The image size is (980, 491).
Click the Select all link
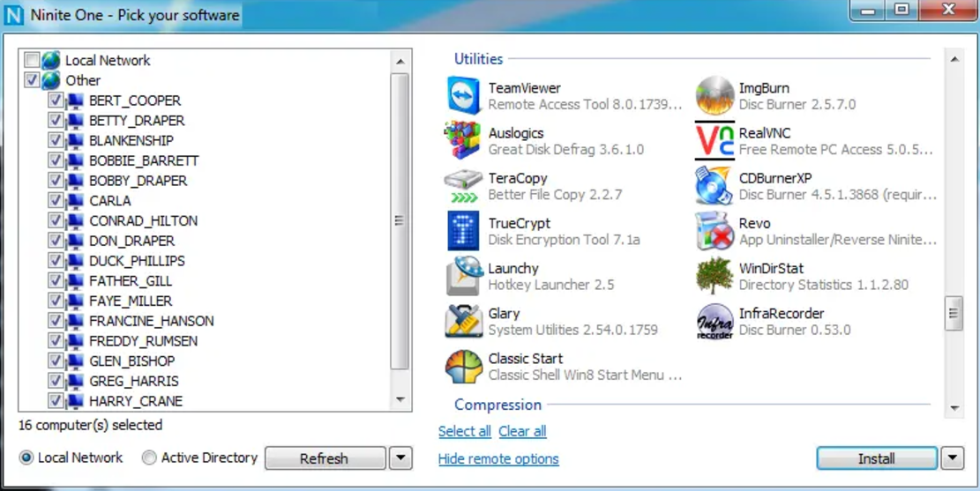464,431
